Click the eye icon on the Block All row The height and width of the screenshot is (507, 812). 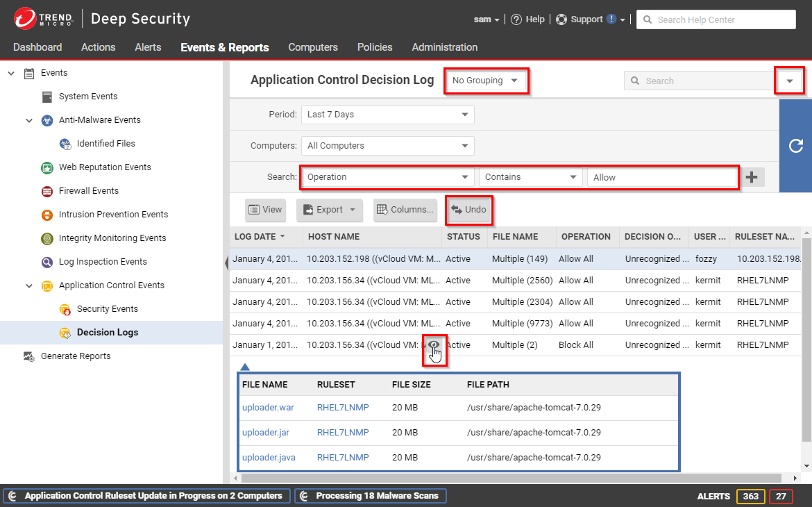434,344
